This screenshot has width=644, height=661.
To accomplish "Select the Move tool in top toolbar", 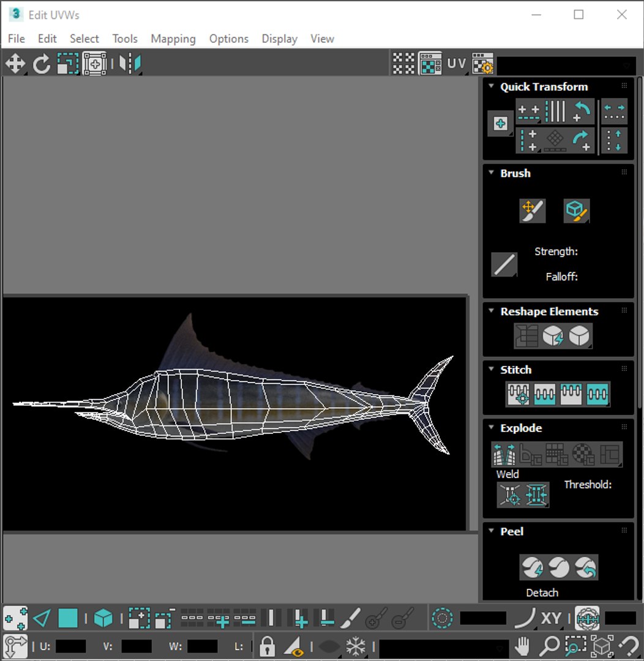I will click(x=15, y=64).
